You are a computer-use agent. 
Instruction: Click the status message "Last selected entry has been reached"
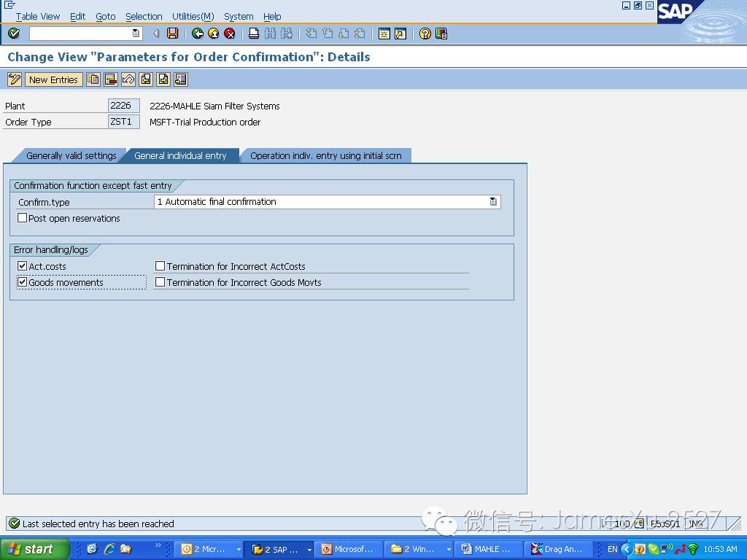tap(98, 524)
